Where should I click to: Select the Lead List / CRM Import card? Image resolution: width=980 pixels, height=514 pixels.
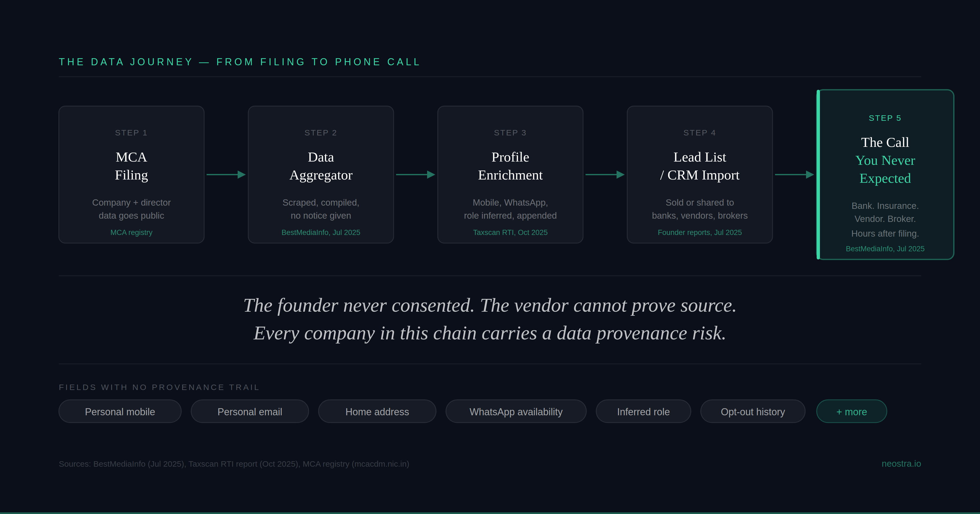(700, 175)
